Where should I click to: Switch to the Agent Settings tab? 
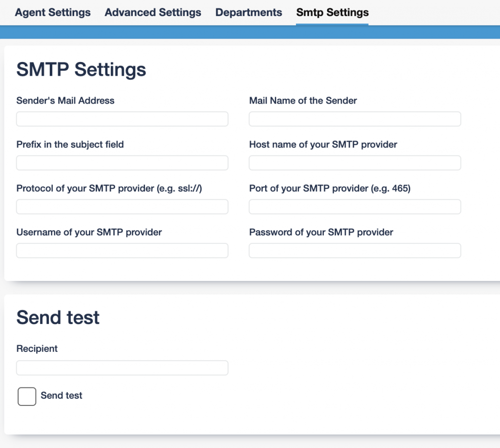[x=53, y=13]
